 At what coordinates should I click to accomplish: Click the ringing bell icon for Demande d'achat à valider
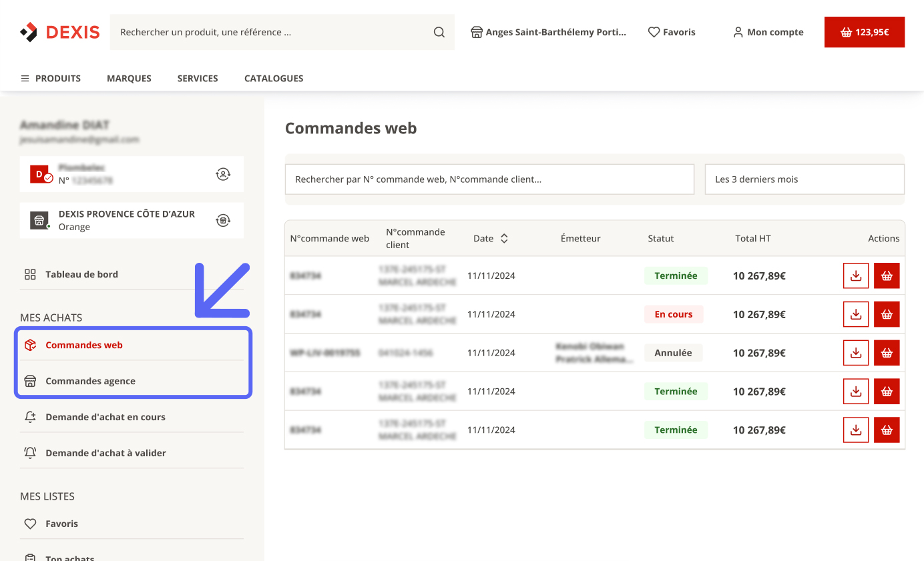click(30, 453)
